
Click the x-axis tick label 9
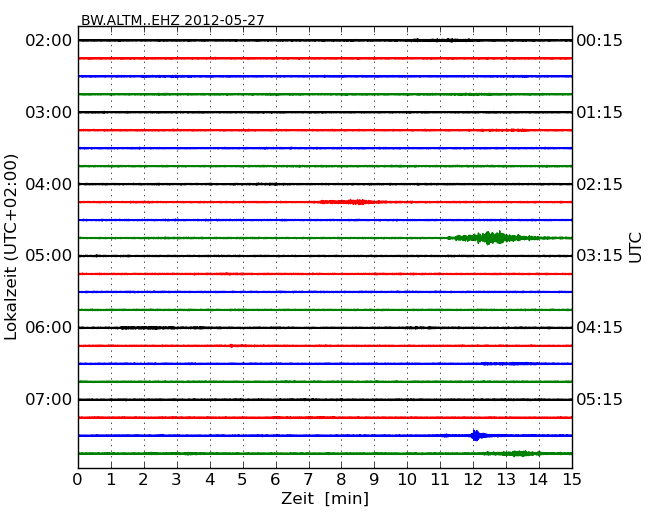click(x=374, y=479)
